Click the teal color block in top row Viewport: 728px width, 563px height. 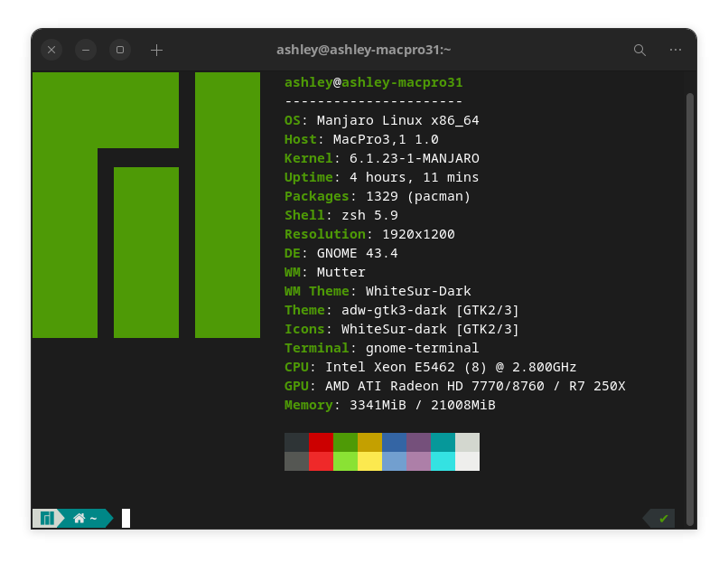tap(443, 442)
